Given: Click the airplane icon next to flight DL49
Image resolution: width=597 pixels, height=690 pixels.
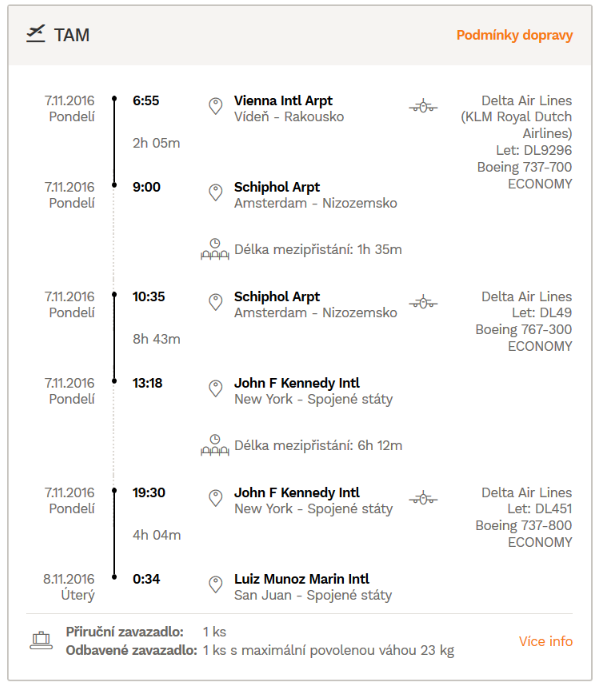Looking at the screenshot, I should coord(423,302).
